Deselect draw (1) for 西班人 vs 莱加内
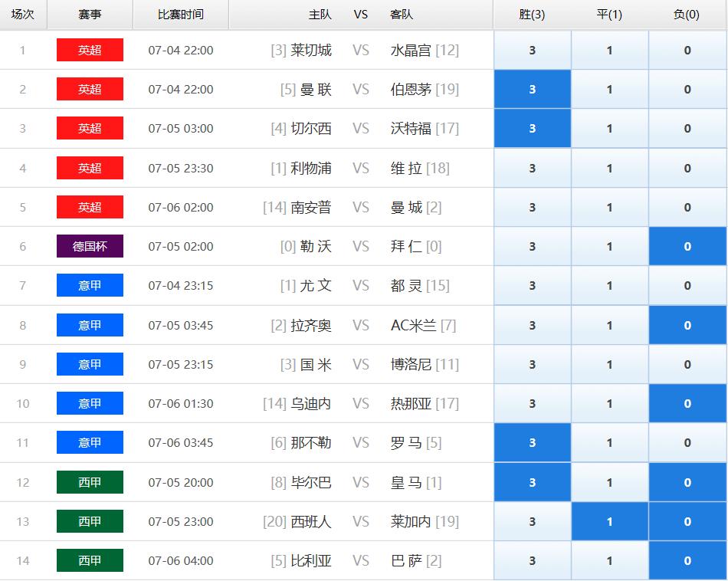This screenshot has width=728, height=581. [x=610, y=521]
